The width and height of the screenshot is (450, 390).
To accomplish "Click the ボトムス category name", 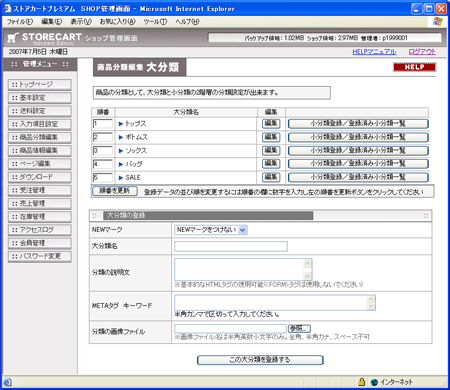I will [x=136, y=137].
